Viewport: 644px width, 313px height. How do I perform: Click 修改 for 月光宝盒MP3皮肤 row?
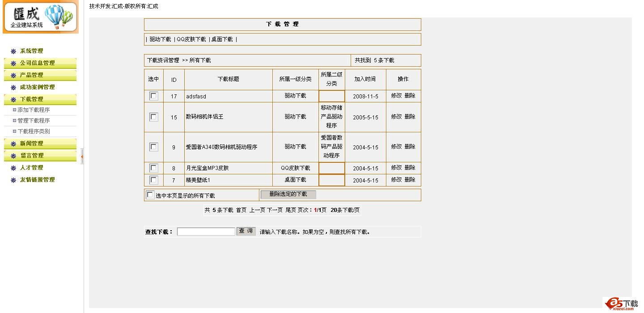pyautogui.click(x=396, y=168)
